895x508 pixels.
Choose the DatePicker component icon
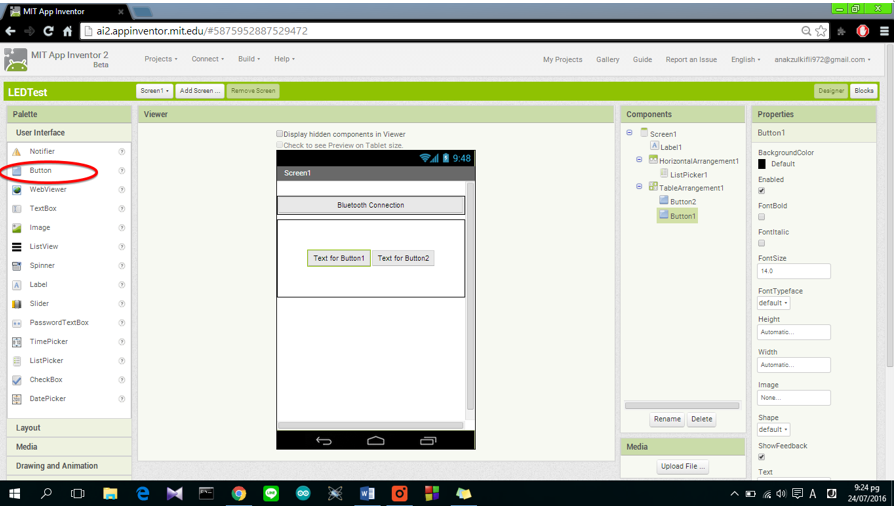pos(17,399)
